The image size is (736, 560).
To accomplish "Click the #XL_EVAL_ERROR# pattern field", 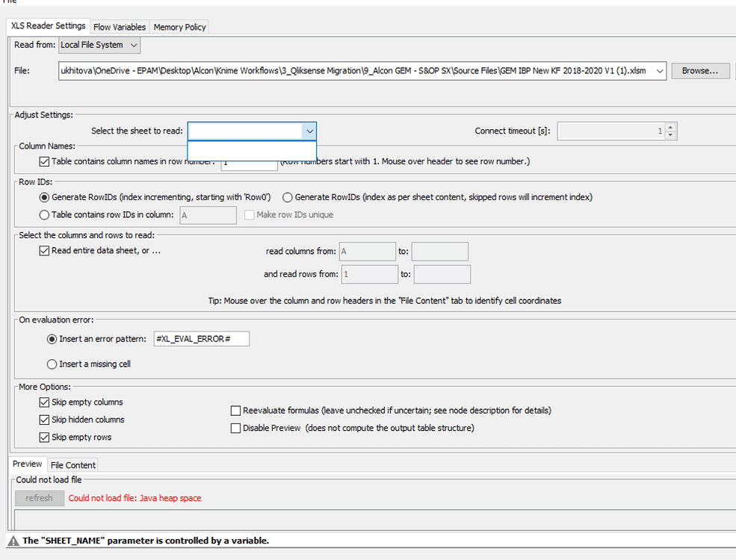I will pos(202,338).
